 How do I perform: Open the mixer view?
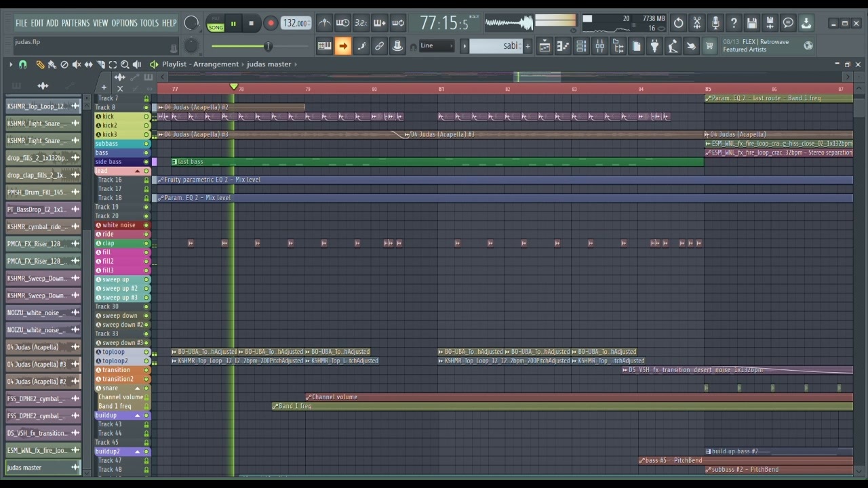600,46
